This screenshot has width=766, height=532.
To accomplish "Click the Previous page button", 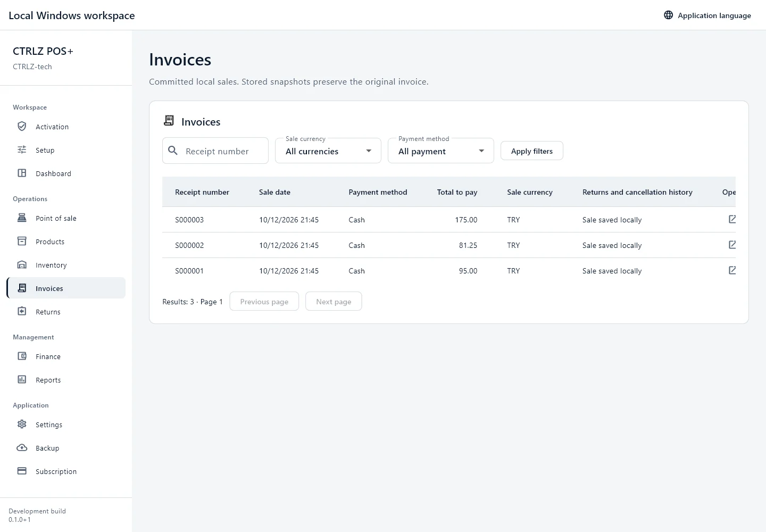I will point(264,301).
